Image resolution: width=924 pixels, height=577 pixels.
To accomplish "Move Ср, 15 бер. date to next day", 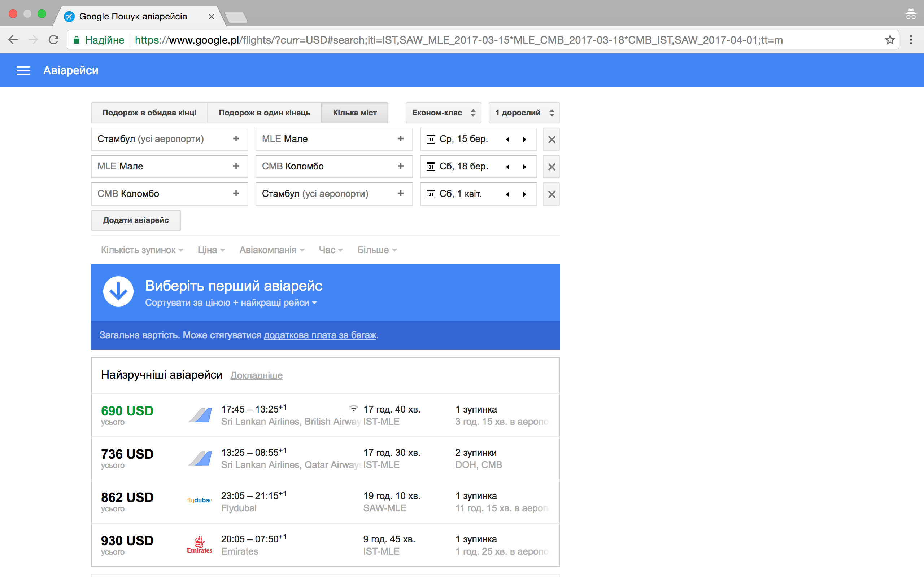I will click(x=524, y=139).
